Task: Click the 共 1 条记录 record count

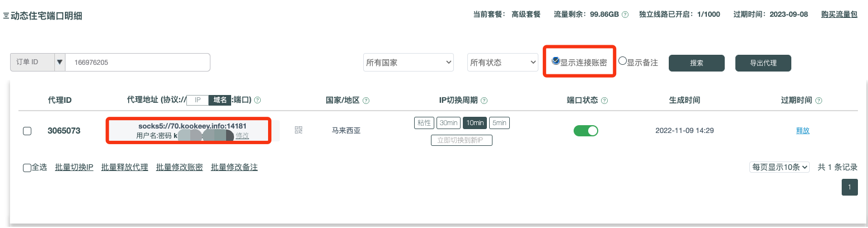Action: tap(838, 167)
